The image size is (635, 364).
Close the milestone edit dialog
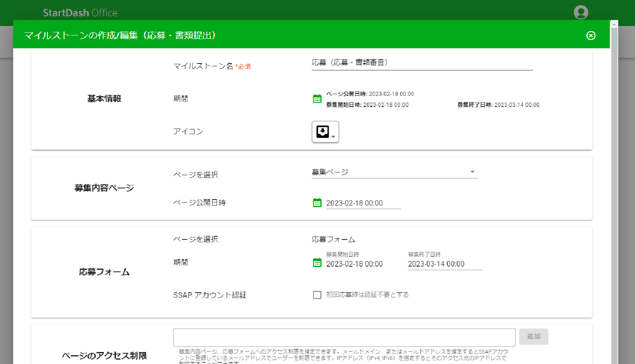[x=591, y=36]
